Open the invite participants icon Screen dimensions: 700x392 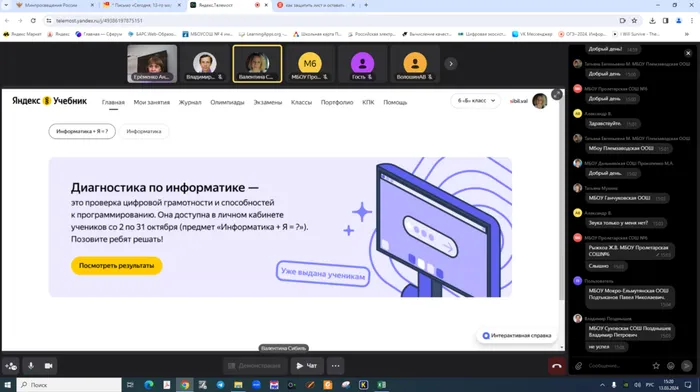(11, 366)
